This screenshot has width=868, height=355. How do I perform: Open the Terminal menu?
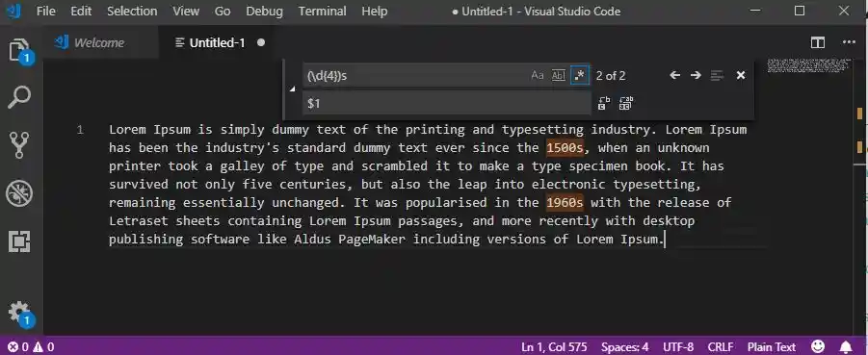(x=322, y=11)
